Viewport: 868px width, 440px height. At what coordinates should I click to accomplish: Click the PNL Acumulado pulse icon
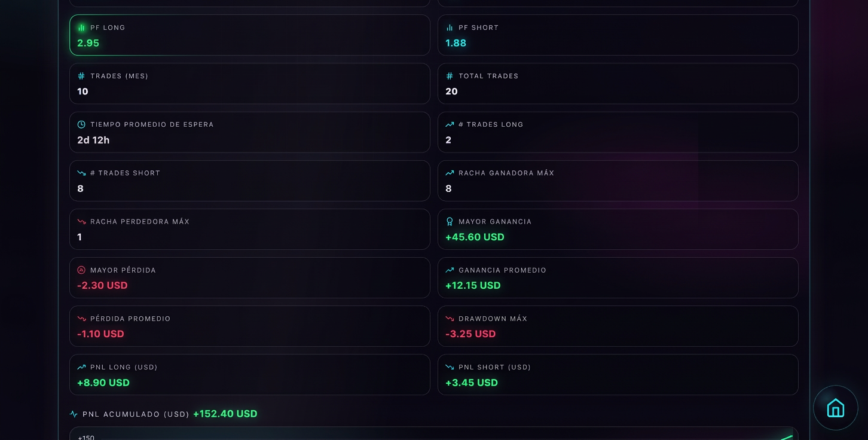[74, 414]
